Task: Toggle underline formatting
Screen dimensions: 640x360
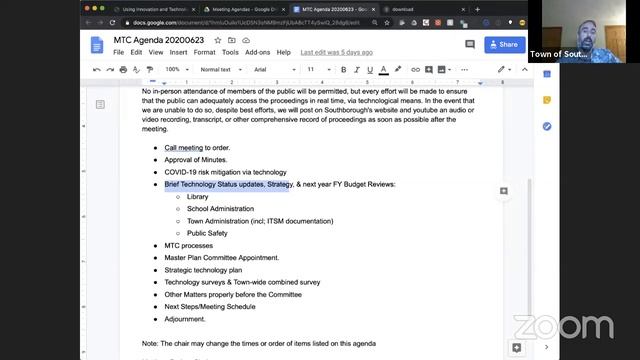Action: pyautogui.click(x=370, y=70)
